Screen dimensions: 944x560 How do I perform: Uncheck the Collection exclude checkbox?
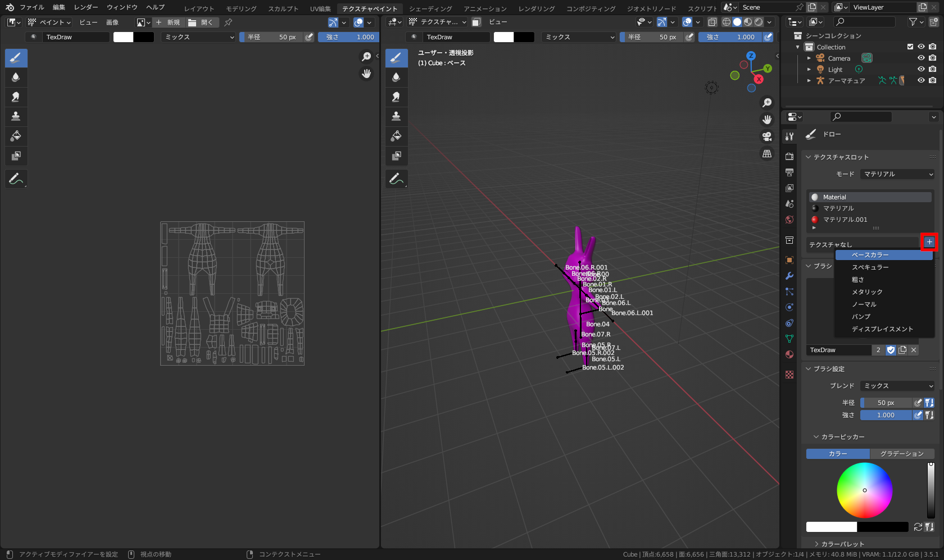point(910,47)
